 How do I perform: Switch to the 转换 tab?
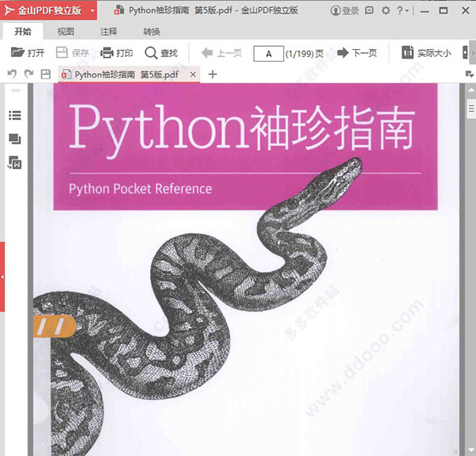(152, 31)
